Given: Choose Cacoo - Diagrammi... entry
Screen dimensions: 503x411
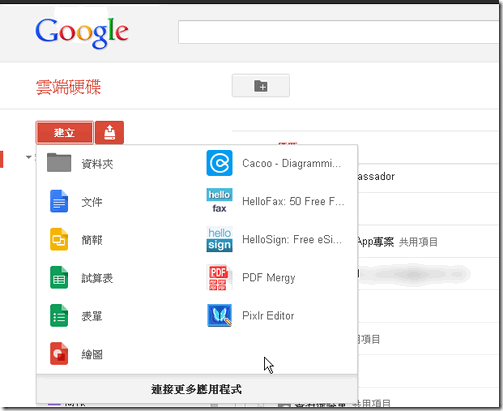Looking at the screenshot, I should (291, 163).
